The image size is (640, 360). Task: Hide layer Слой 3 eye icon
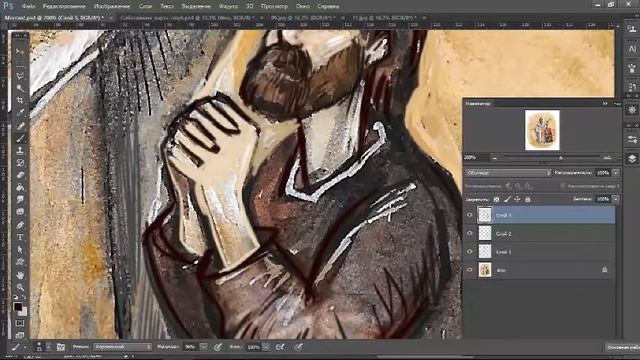469,215
